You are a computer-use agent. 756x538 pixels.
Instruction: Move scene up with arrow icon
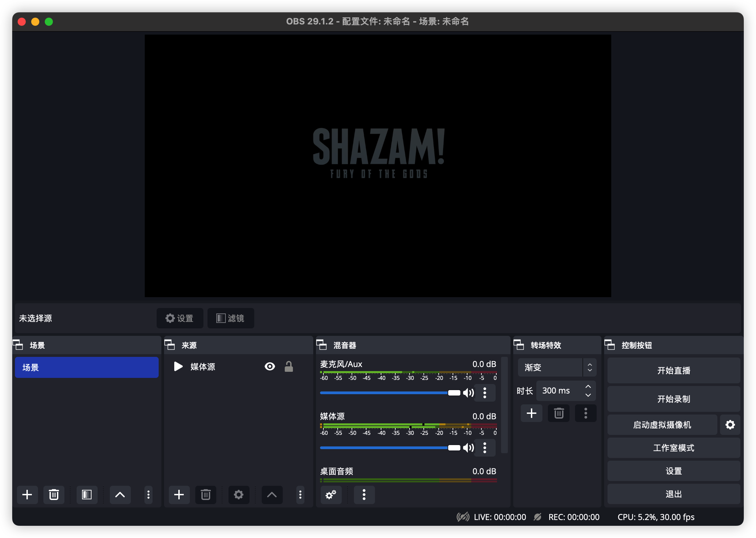point(120,495)
